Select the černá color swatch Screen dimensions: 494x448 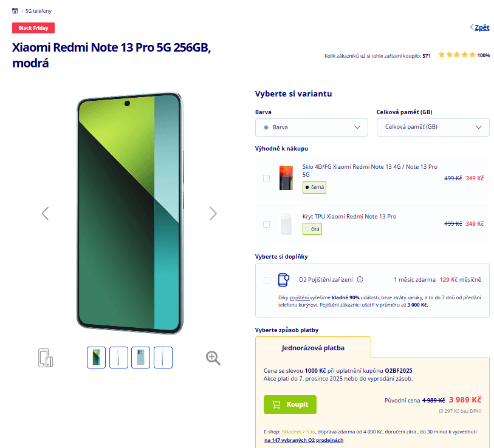click(314, 187)
